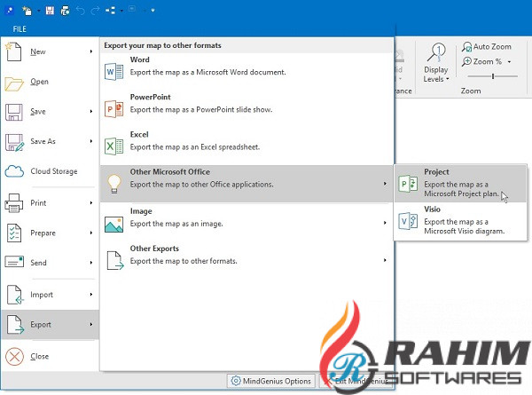
Task: Click the Word export icon
Action: click(x=114, y=71)
